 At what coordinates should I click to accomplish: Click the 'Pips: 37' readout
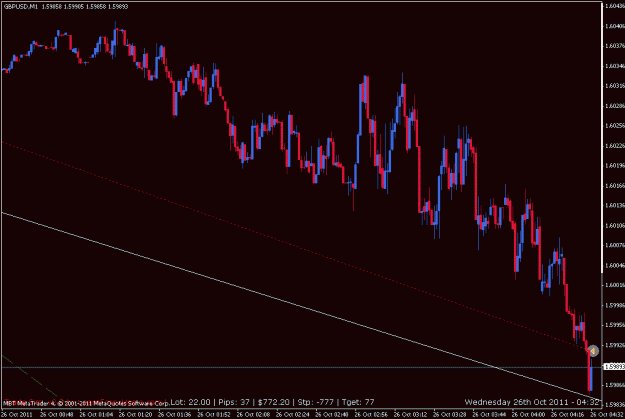234,402
